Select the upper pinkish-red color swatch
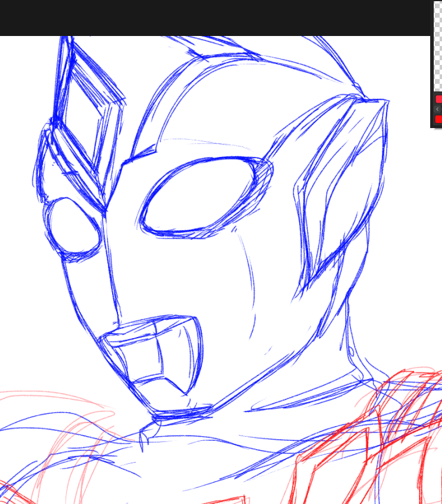 (439, 99)
